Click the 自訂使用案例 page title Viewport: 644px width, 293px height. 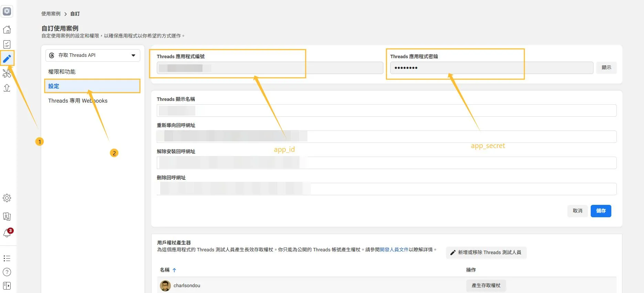pyautogui.click(x=60, y=28)
